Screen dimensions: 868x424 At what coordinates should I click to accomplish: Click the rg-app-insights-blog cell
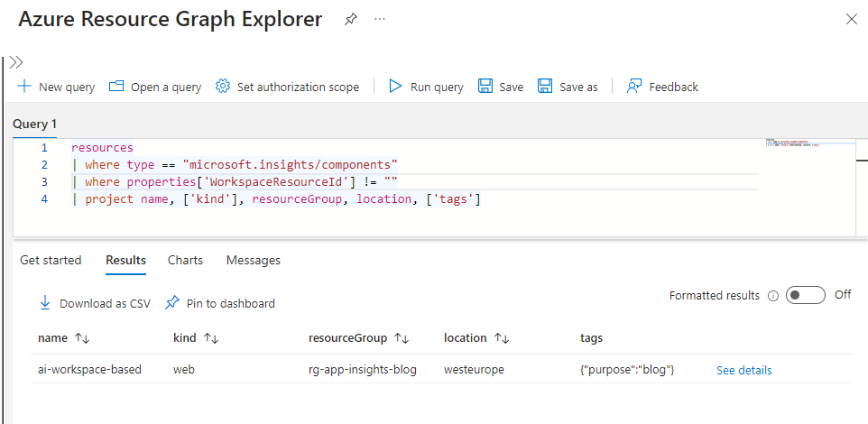coord(363,369)
